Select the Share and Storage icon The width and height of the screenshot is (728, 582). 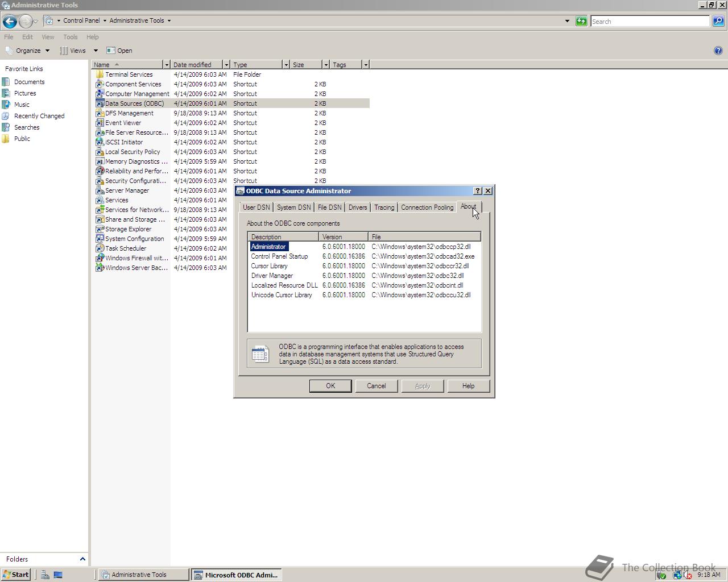tap(100, 219)
